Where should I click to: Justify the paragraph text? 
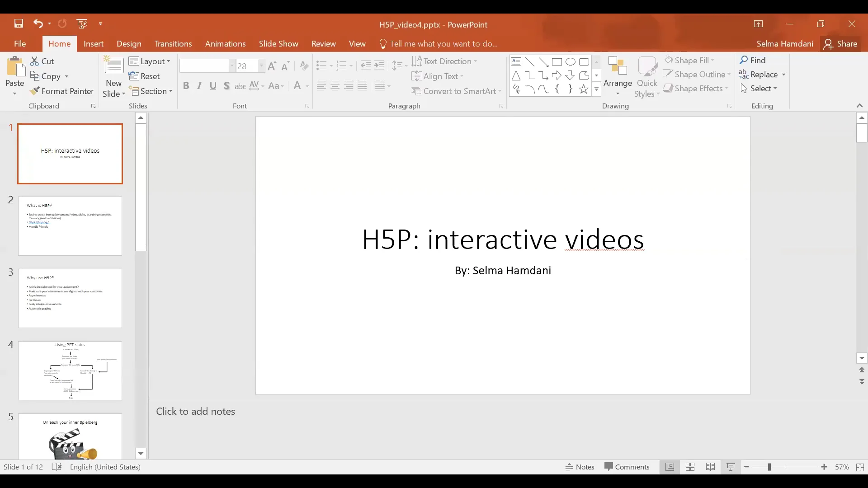pyautogui.click(x=362, y=86)
